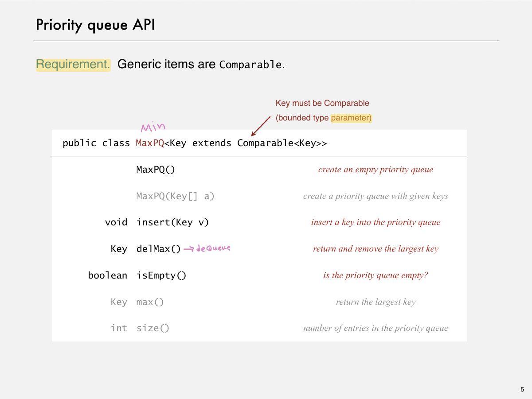Screen dimensions: 532x399
Task: Click the slide title 'Priority queue API'
Action: 95,25
